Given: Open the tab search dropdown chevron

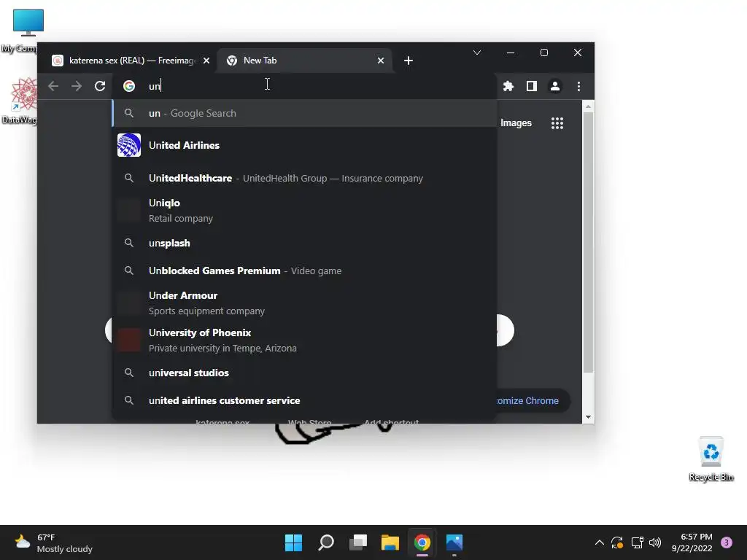Looking at the screenshot, I should pyautogui.click(x=477, y=52).
